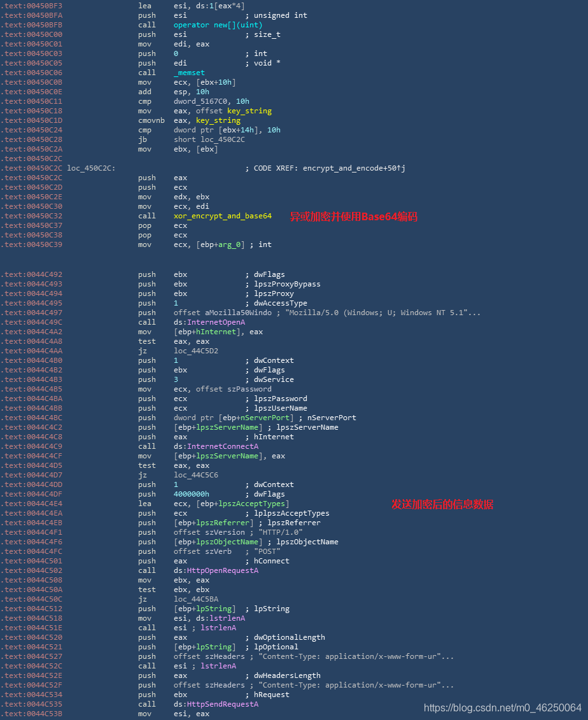Click lpString at address 0044C512
Viewport: 588px width, 720px height.
coord(214,609)
